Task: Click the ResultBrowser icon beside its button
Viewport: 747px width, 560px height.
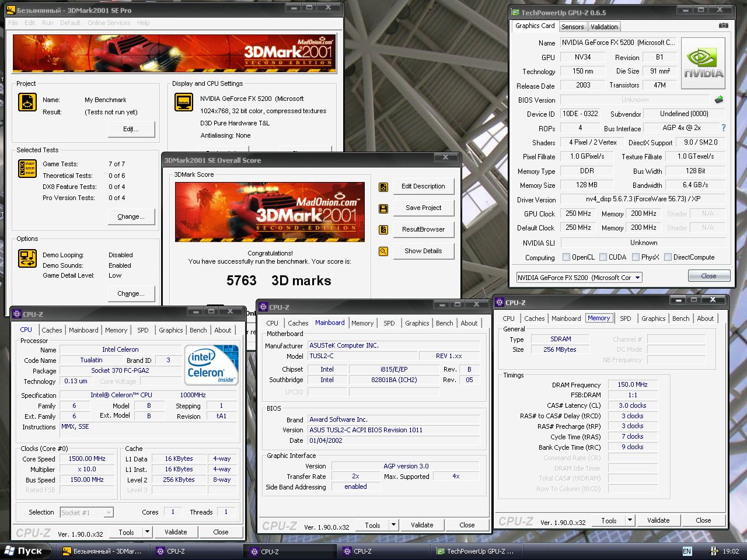Action: [x=383, y=230]
